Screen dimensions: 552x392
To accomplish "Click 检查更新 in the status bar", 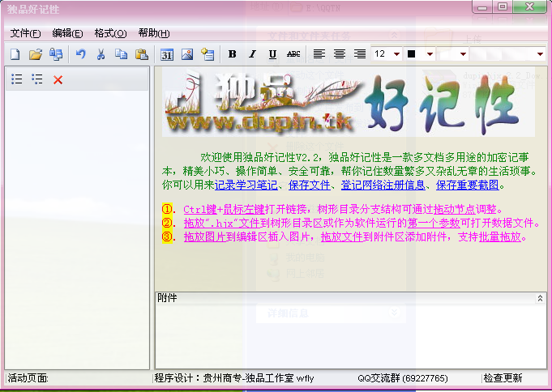I will pyautogui.click(x=503, y=378).
